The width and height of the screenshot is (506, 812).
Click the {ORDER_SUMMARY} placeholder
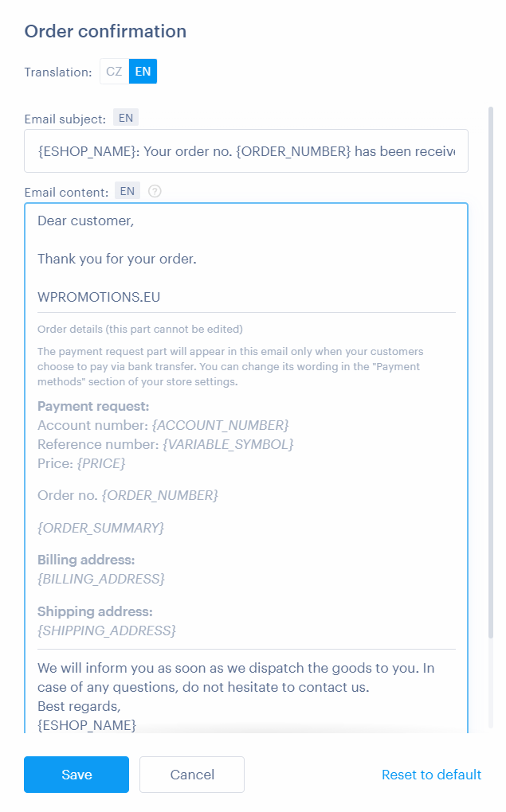pos(100,528)
